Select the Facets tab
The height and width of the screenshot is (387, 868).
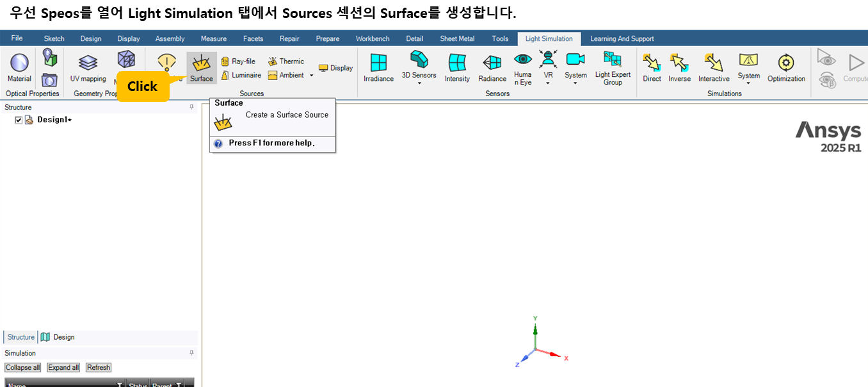click(x=253, y=38)
